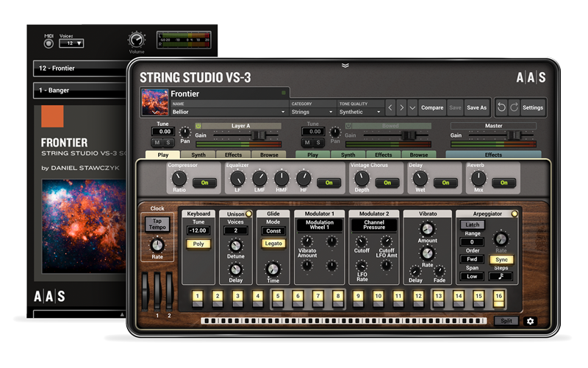The height and width of the screenshot is (368, 588).
Task: Open the Tone Quality Synthetic dropdown
Action: tap(360, 112)
